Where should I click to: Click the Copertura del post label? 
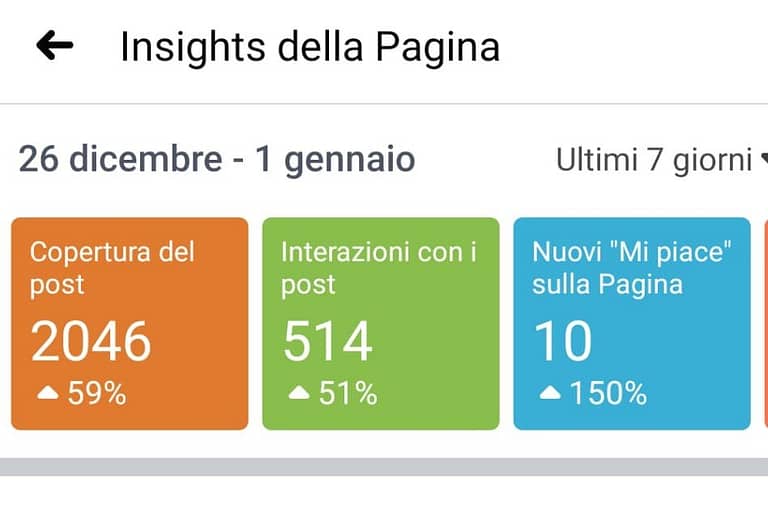(112, 268)
